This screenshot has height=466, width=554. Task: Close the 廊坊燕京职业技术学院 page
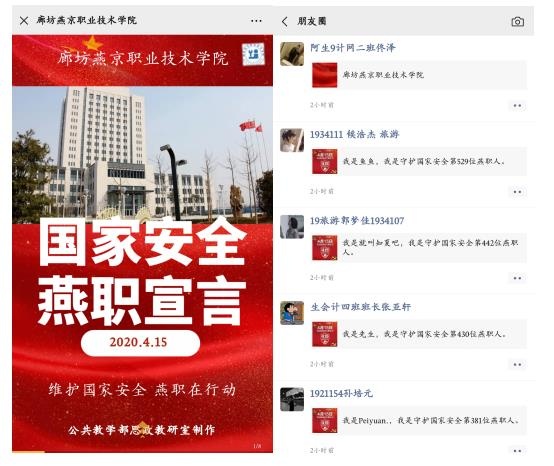[x=24, y=20]
